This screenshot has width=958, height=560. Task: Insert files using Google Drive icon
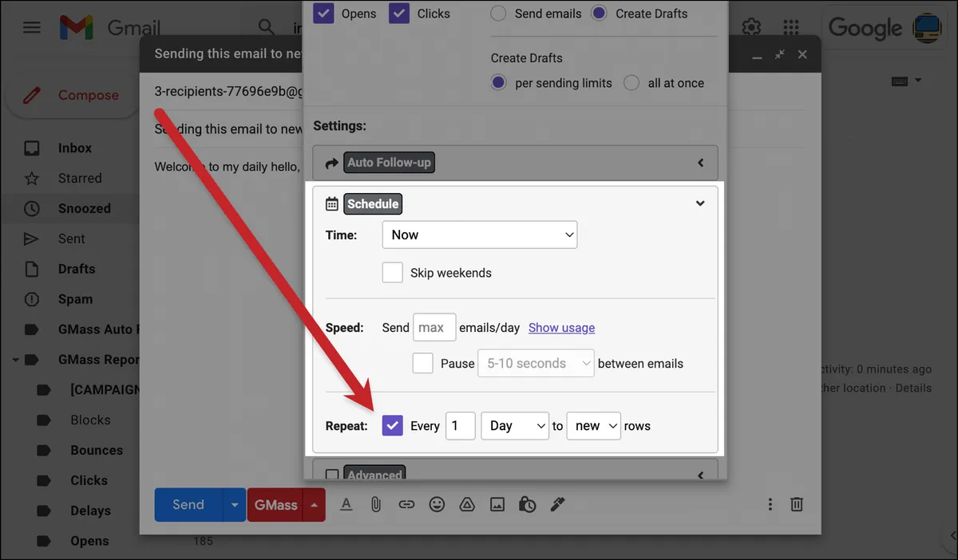[x=467, y=504]
